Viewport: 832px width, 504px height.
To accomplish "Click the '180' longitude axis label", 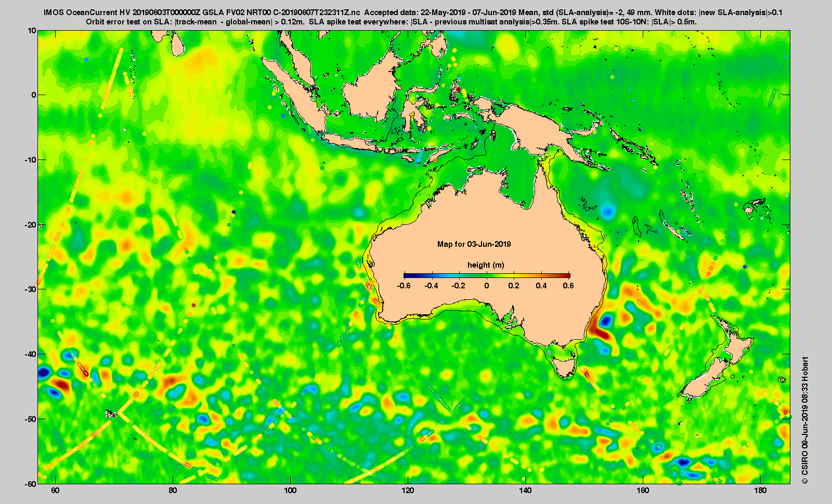I will coord(760,490).
